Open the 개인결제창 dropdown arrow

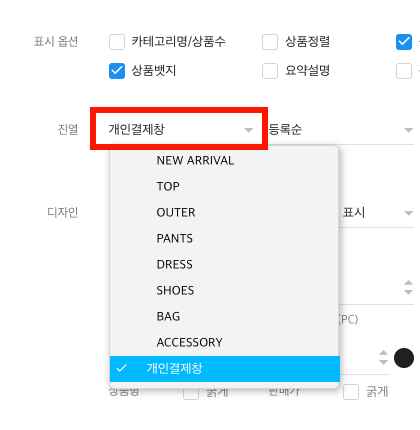(x=248, y=130)
